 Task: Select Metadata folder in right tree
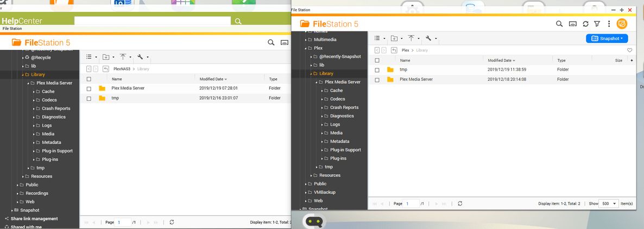tap(340, 142)
